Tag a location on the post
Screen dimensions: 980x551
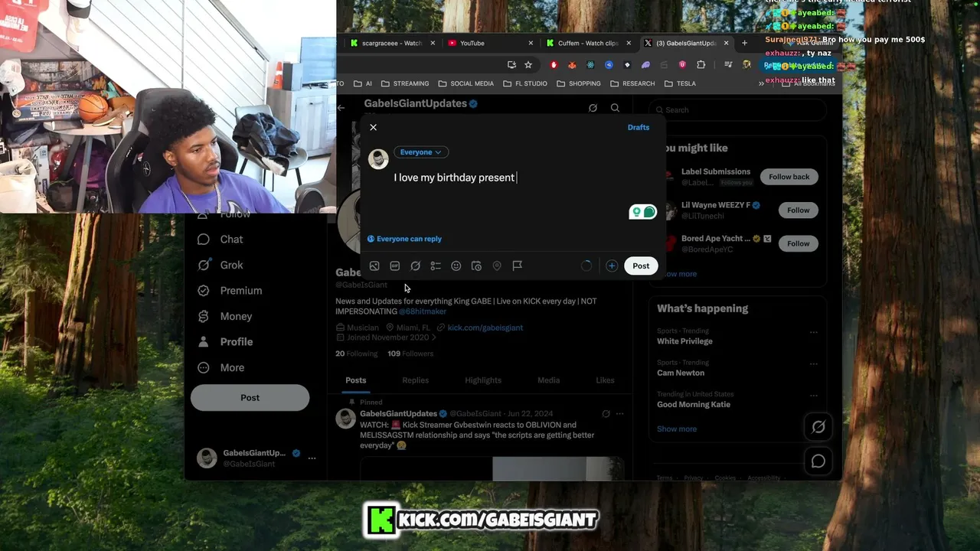(497, 266)
